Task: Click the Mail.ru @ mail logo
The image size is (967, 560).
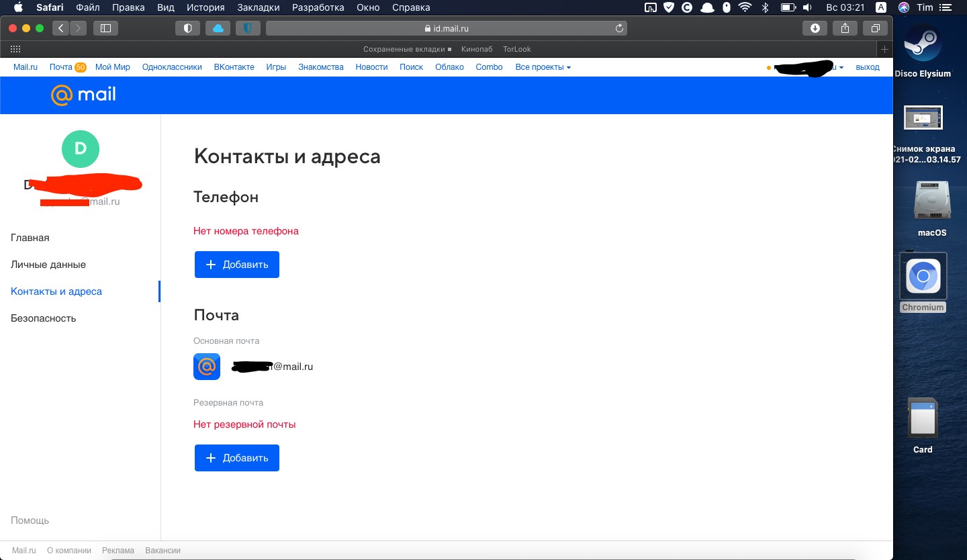Action: pyautogui.click(x=83, y=95)
